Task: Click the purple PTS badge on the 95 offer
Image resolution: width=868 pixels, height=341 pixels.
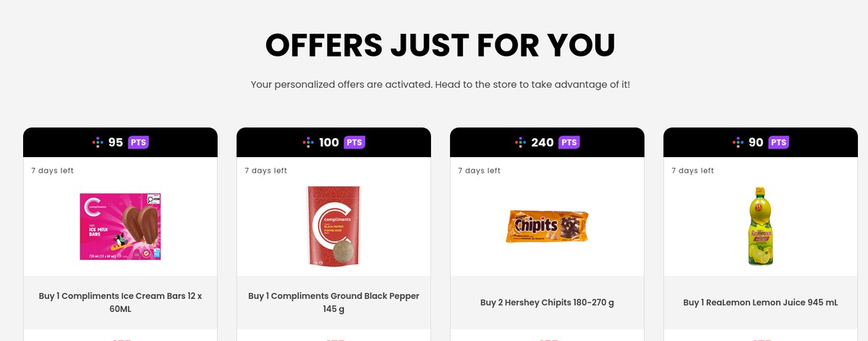Action: (138, 143)
